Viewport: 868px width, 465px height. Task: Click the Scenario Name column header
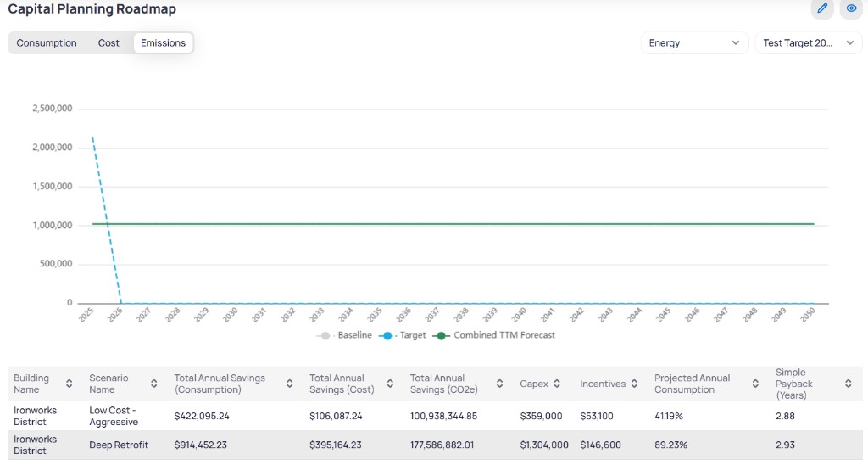tap(108, 384)
